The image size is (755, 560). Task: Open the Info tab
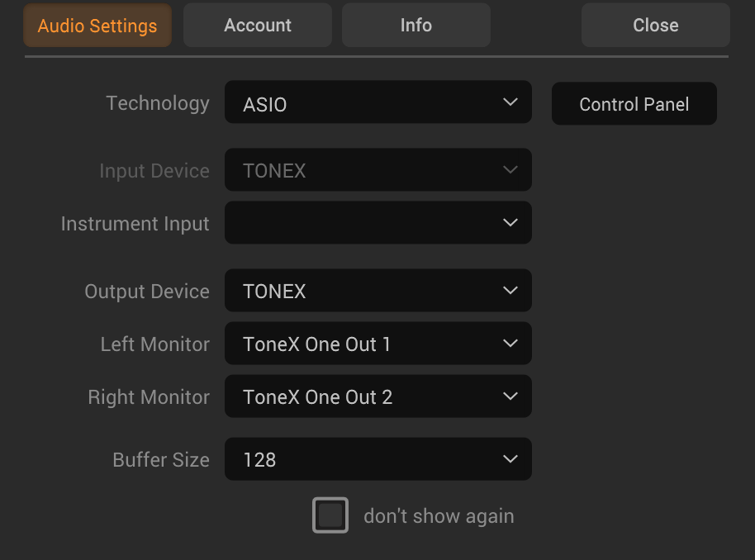click(416, 26)
